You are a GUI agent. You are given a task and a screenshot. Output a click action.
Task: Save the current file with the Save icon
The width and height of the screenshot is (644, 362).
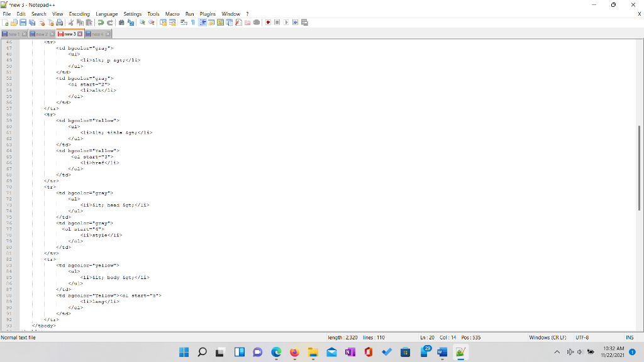23,22
